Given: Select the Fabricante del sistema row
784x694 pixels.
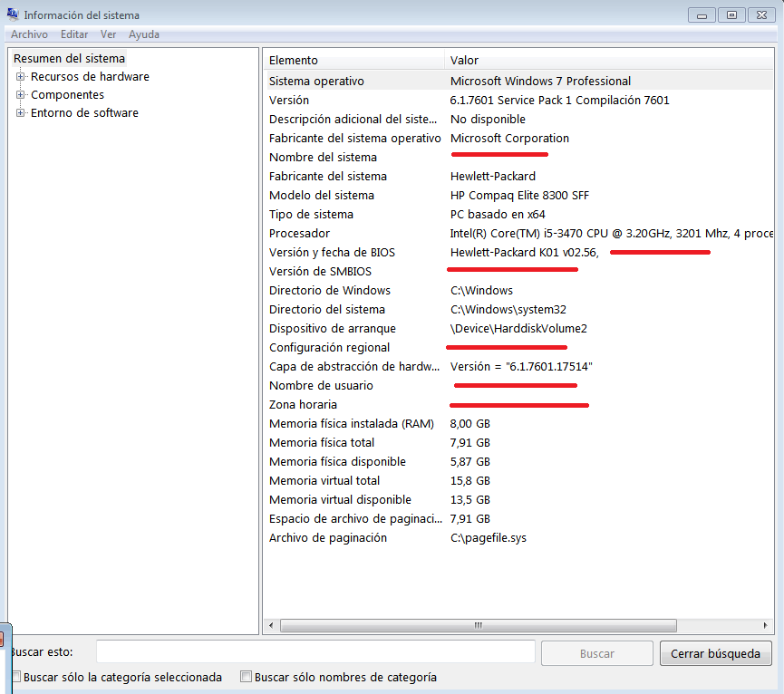Looking at the screenshot, I should pos(519,176).
